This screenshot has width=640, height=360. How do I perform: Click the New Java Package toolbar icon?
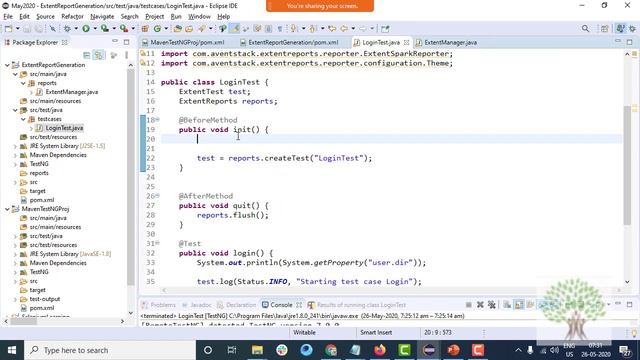click(145, 29)
